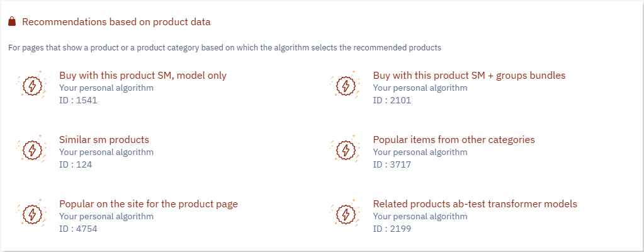
Task: Click ID : 2101 label
Action: [x=392, y=100]
